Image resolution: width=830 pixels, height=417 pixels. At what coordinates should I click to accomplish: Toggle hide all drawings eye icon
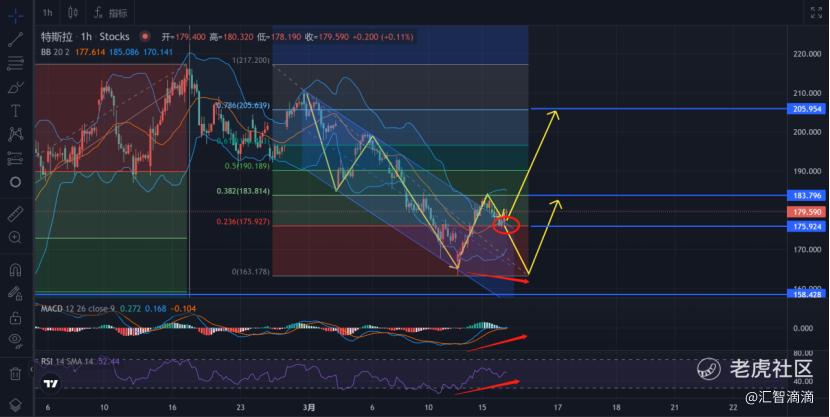click(15, 340)
